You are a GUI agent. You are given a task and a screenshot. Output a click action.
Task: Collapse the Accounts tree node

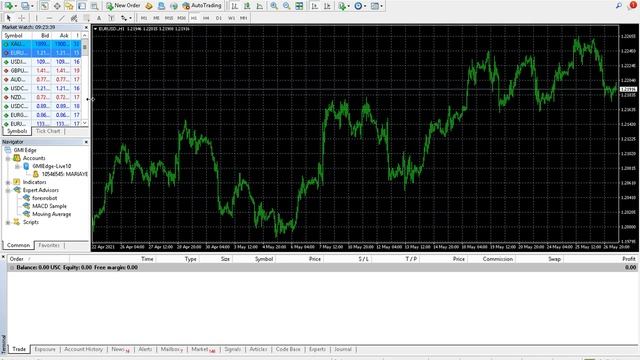(8, 158)
